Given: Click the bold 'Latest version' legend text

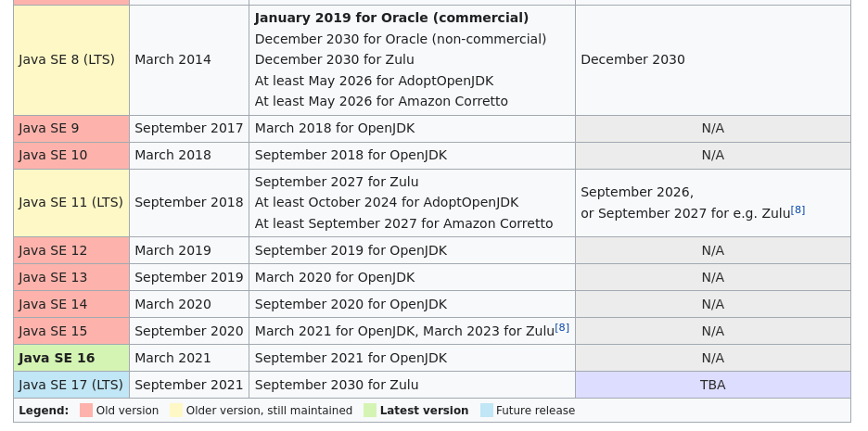Looking at the screenshot, I should pyautogui.click(x=424, y=411).
